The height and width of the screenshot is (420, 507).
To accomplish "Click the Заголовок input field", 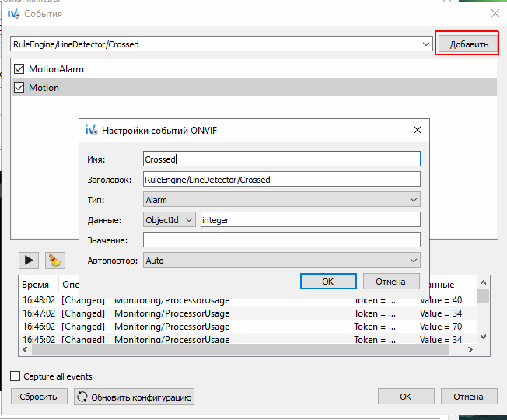I will (281, 179).
